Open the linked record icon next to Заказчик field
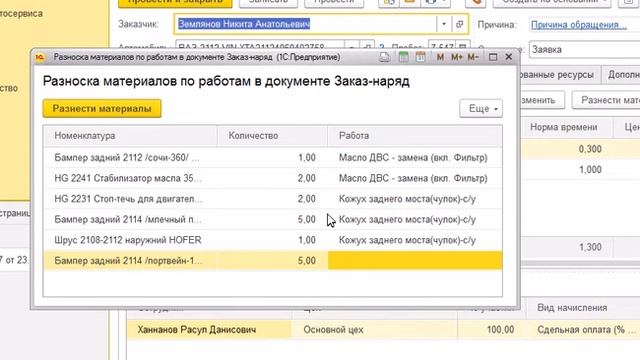 pyautogui.click(x=459, y=24)
